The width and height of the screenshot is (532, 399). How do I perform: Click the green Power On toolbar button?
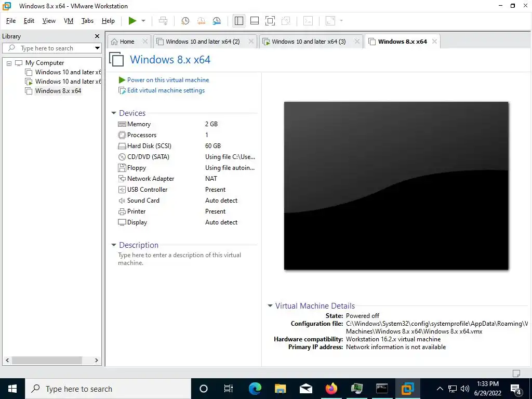pos(132,21)
